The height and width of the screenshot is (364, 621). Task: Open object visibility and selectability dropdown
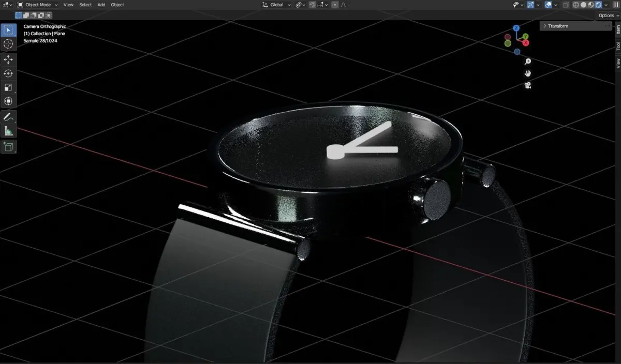click(518, 5)
